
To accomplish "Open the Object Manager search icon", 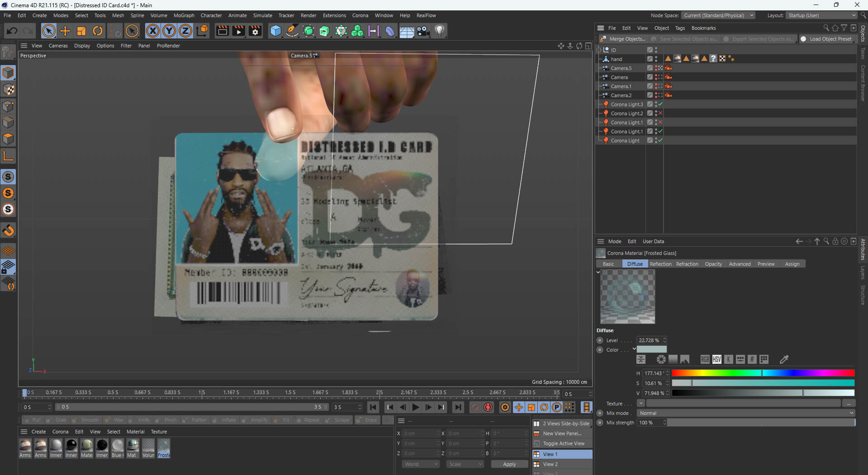I will coord(826,28).
